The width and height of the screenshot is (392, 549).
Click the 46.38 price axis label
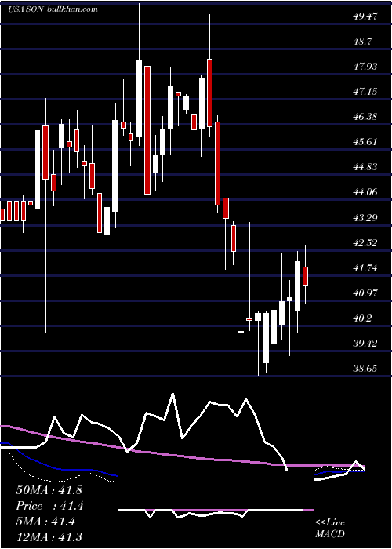365,116
